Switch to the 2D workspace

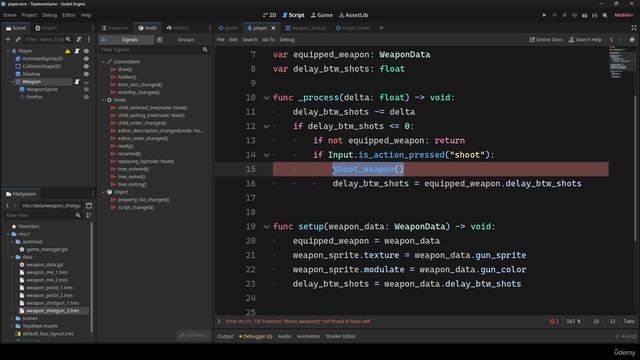point(270,15)
